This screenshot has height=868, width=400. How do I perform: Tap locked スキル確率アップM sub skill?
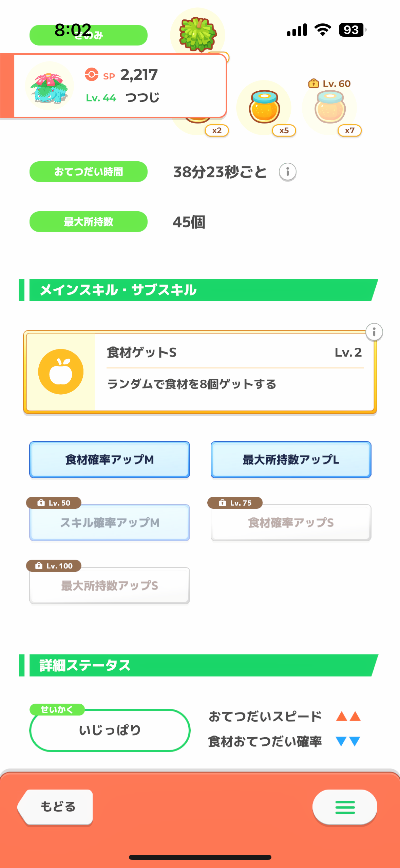pyautogui.click(x=109, y=523)
